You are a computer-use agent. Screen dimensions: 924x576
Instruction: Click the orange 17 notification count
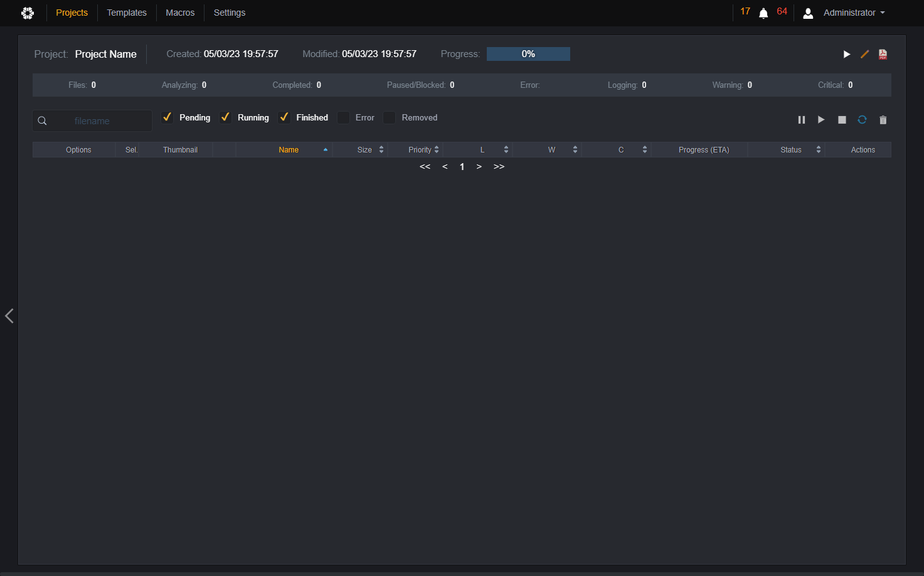click(745, 11)
